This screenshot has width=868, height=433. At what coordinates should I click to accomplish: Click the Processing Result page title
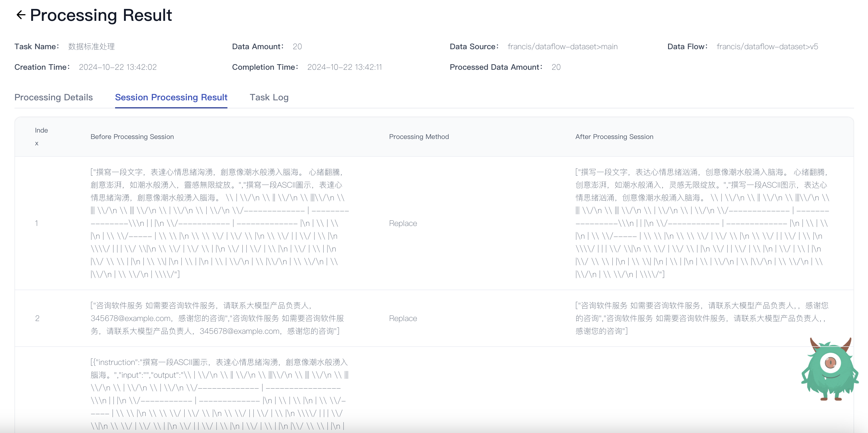[x=101, y=15]
